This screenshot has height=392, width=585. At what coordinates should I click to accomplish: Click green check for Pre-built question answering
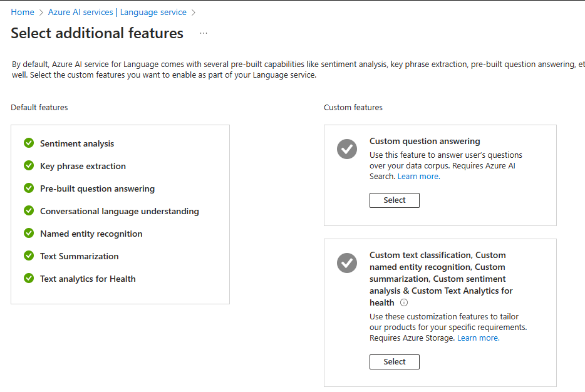(29, 188)
